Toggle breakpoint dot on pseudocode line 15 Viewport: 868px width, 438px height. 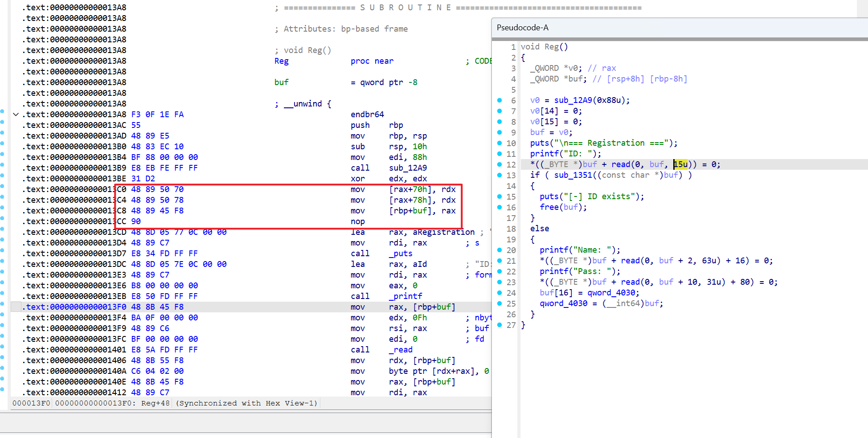pyautogui.click(x=500, y=196)
